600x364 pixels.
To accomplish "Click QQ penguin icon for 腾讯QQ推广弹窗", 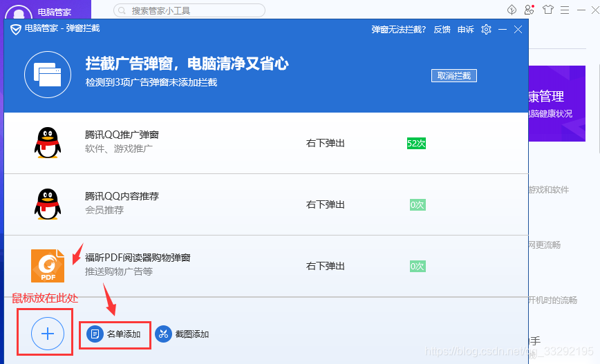I will pos(48,142).
